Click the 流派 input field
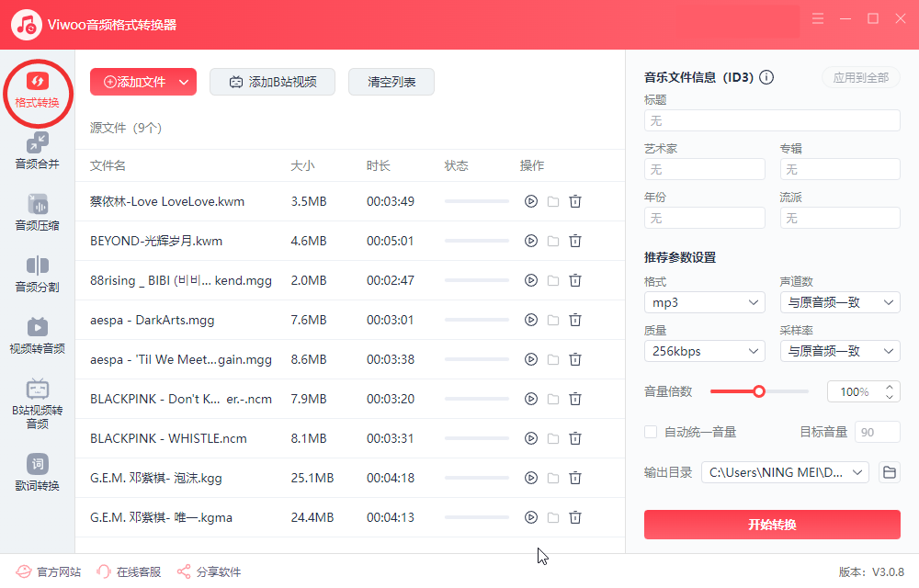919x588 pixels. click(840, 218)
